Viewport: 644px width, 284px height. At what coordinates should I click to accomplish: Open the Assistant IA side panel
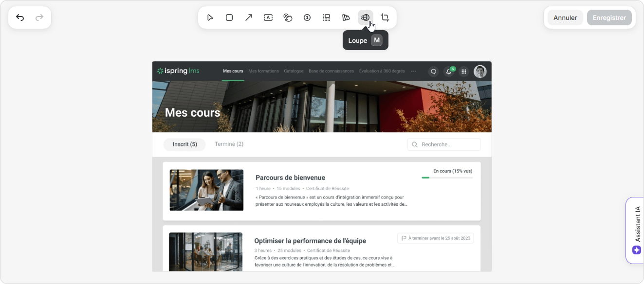point(636,230)
